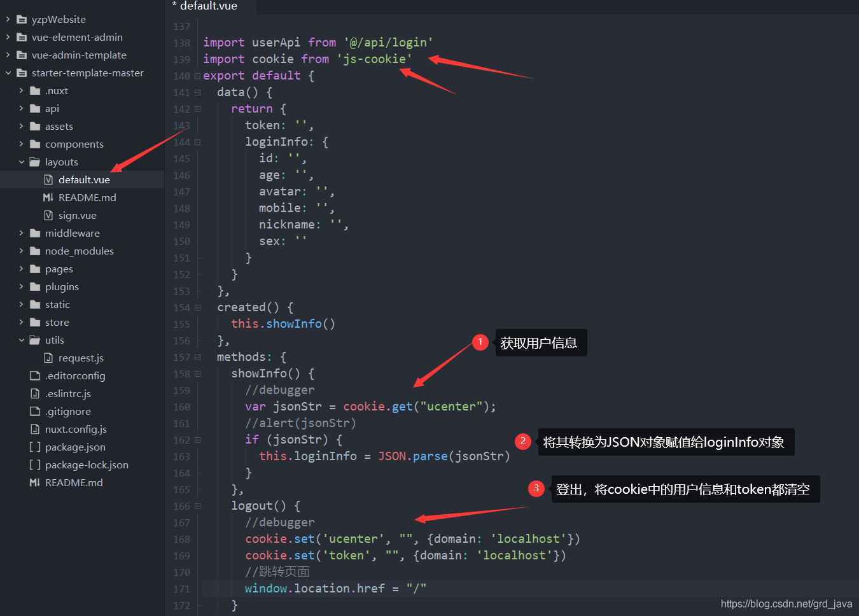
Task: Open the .eslintrc.js file
Action: [x=68, y=393]
